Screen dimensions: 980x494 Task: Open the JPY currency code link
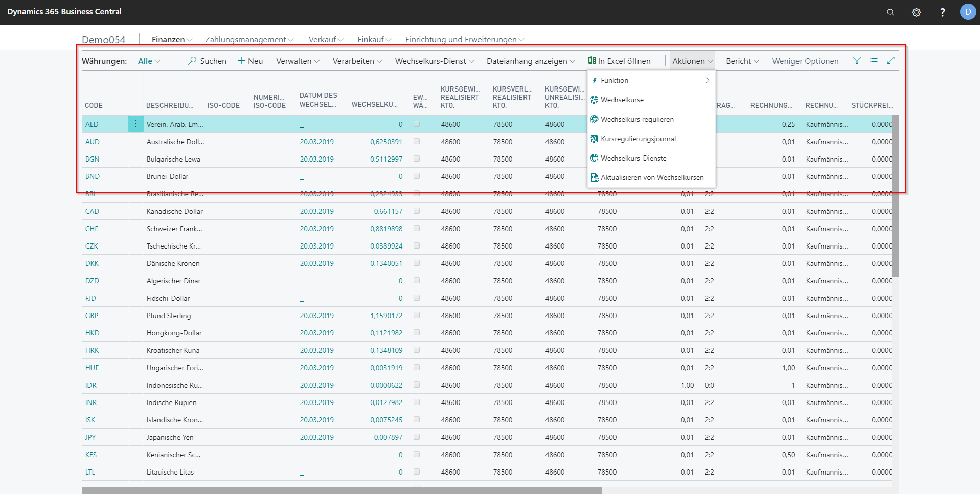click(x=90, y=437)
